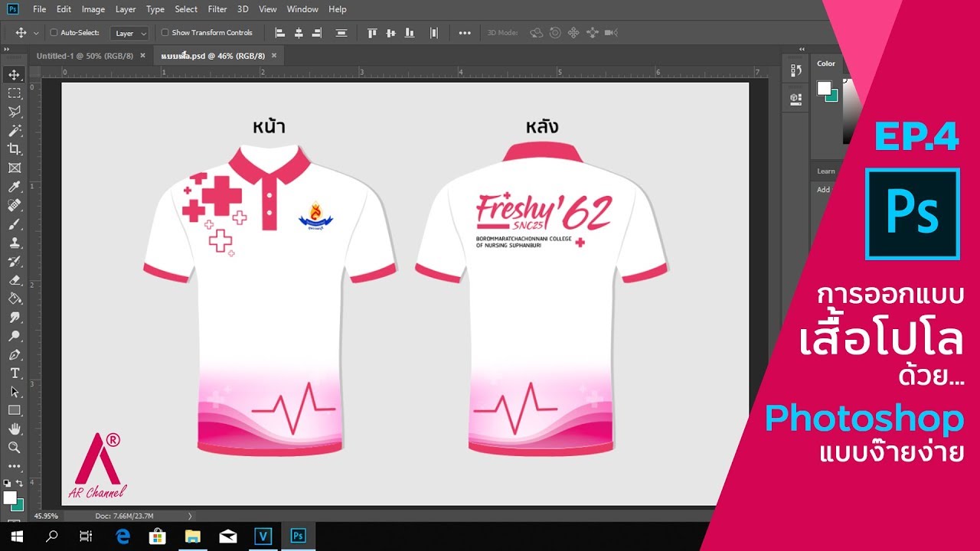This screenshot has height=551, width=980.
Task: Click Align horizontal centers icon
Action: pyautogui.click(x=299, y=33)
